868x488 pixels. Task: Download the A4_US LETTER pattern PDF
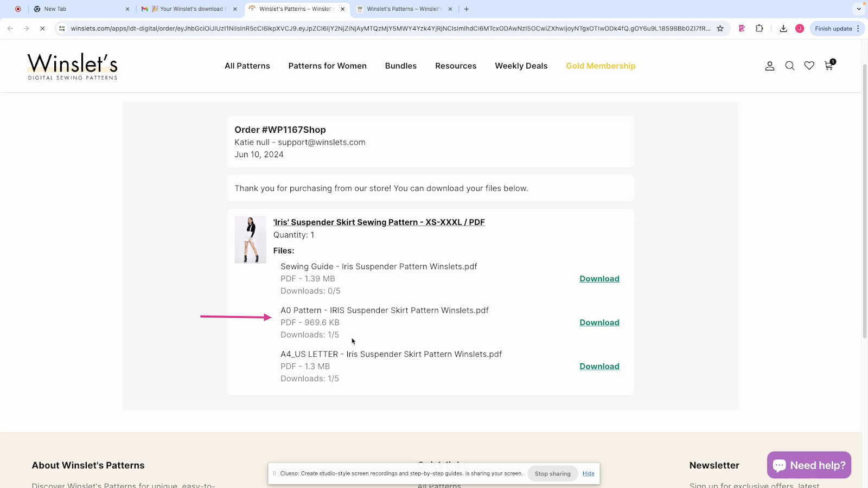click(x=599, y=367)
